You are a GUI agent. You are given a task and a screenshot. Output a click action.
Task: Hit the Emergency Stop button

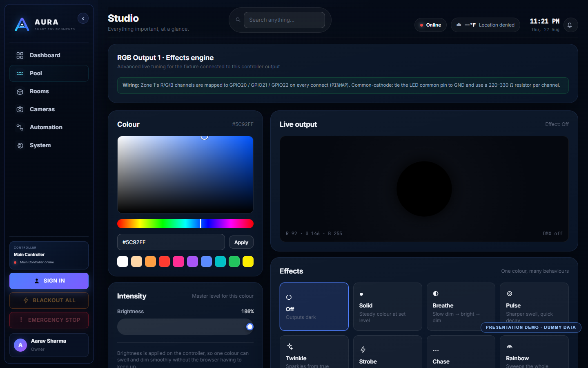pyautogui.click(x=49, y=320)
